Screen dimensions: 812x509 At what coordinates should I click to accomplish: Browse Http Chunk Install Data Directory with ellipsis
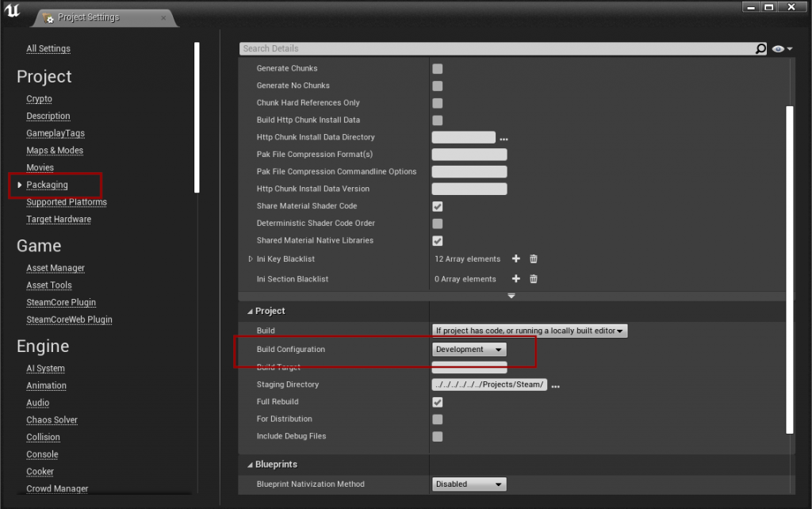coord(504,137)
